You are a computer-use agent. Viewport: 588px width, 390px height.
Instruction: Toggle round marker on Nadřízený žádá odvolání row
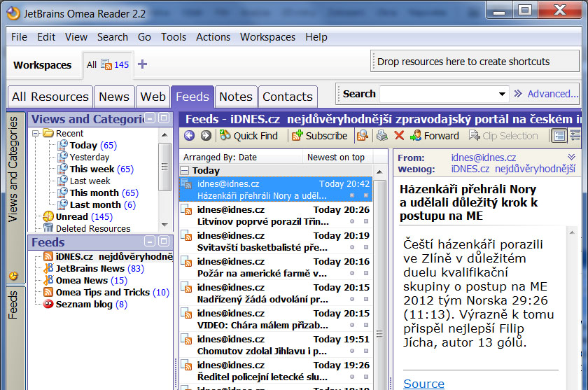coord(352,299)
